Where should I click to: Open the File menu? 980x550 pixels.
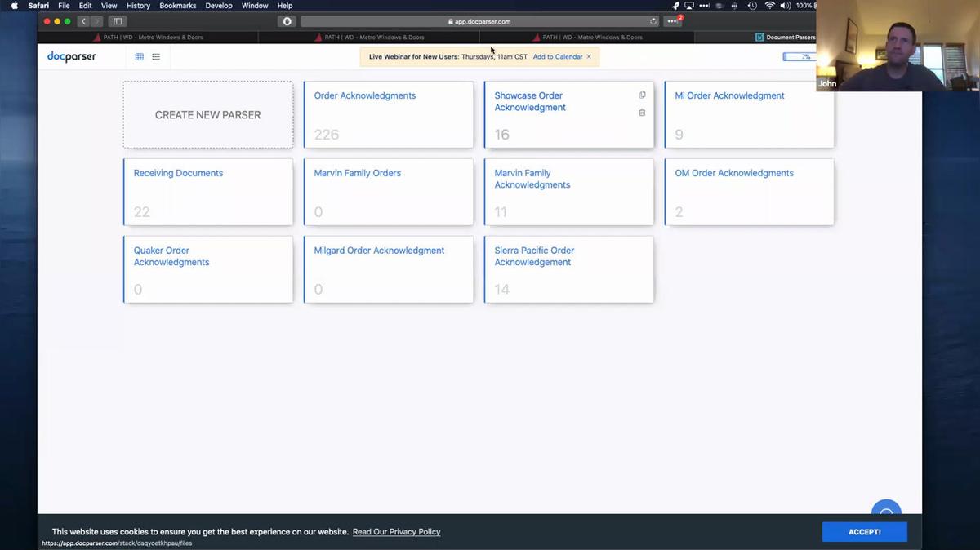(x=64, y=6)
